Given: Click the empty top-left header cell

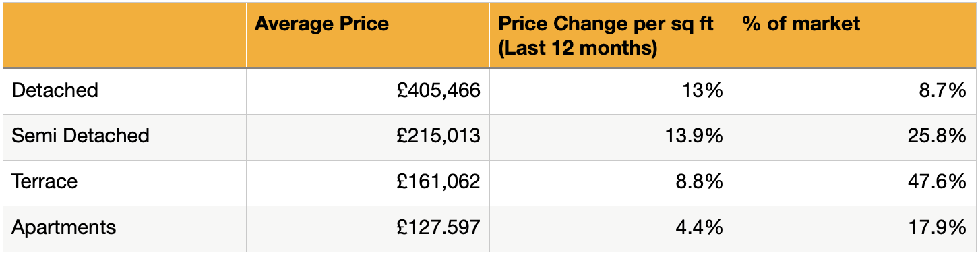Looking at the screenshot, I should click(x=125, y=35).
